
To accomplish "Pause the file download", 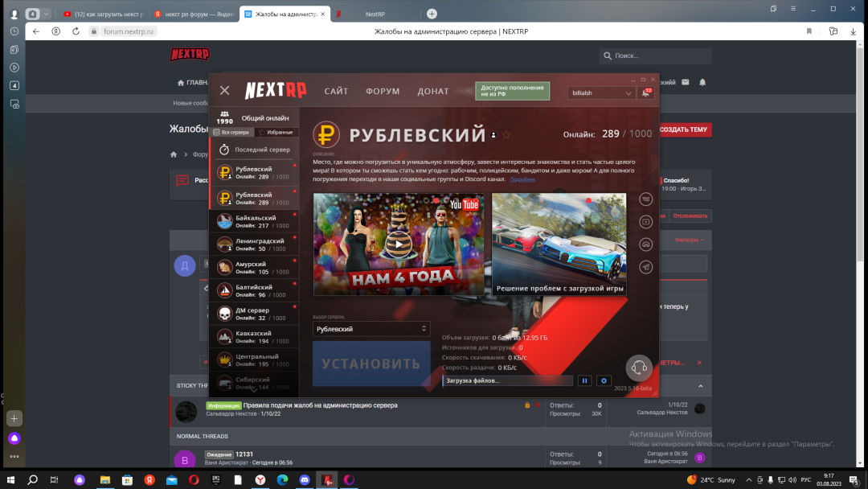I will (585, 380).
